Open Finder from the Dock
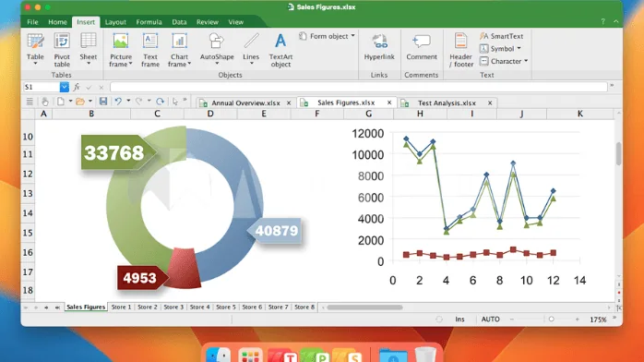Image resolution: width=644 pixels, height=362 pixels. tap(218, 355)
